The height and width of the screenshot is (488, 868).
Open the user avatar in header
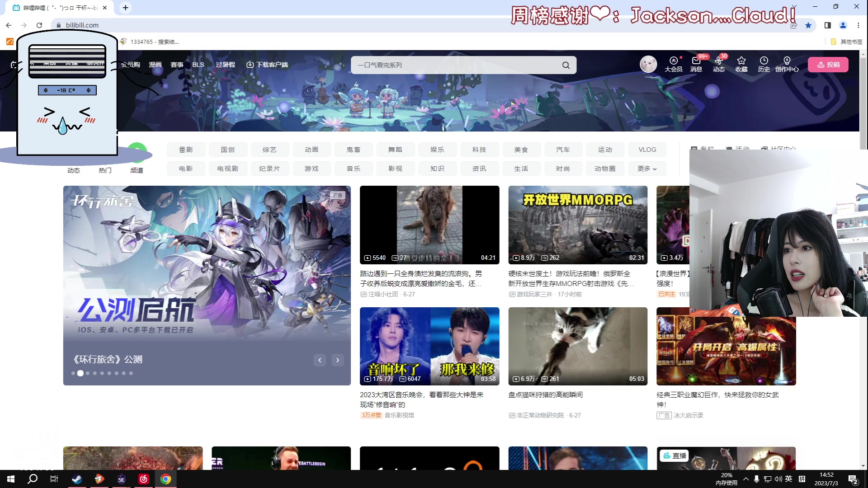tap(648, 64)
